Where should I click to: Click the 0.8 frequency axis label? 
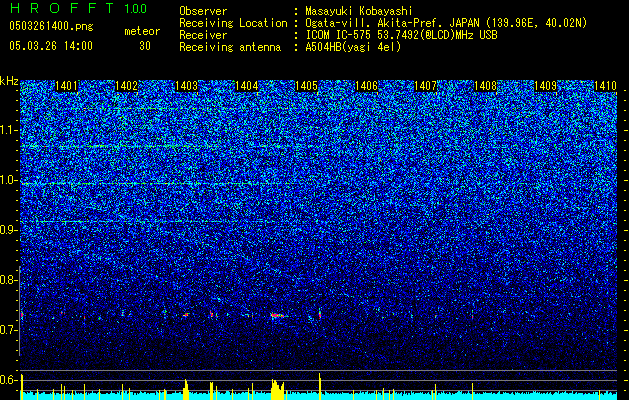(x=9, y=280)
